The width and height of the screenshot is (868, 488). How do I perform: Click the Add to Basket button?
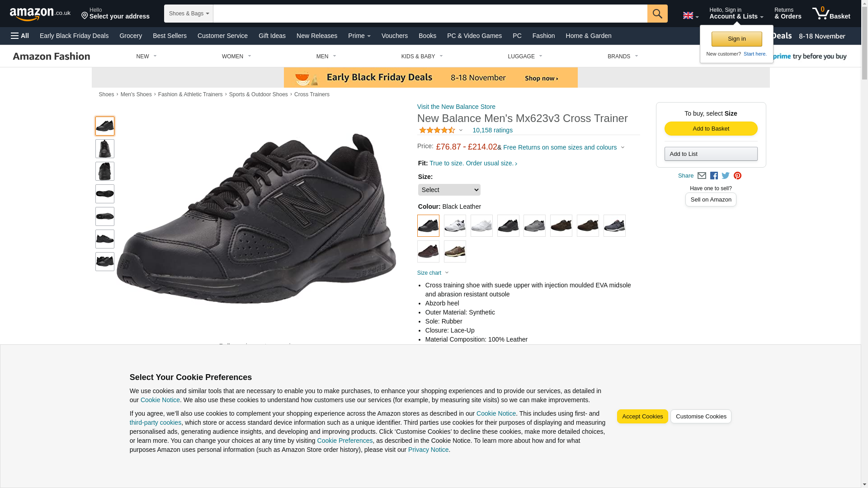point(711,129)
